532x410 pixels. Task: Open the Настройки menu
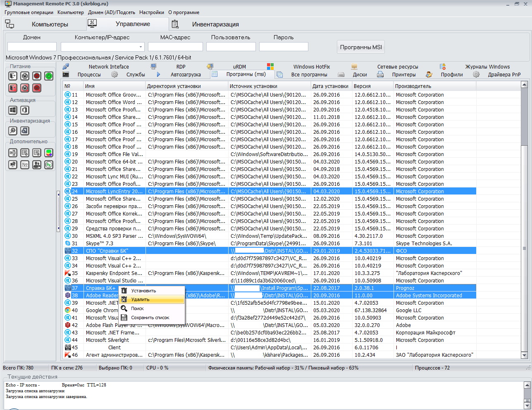coord(152,12)
